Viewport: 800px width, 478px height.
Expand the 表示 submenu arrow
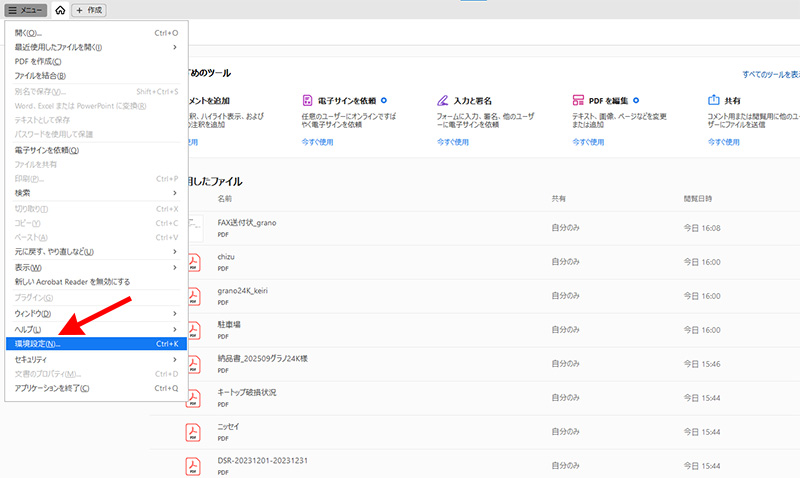coord(175,268)
